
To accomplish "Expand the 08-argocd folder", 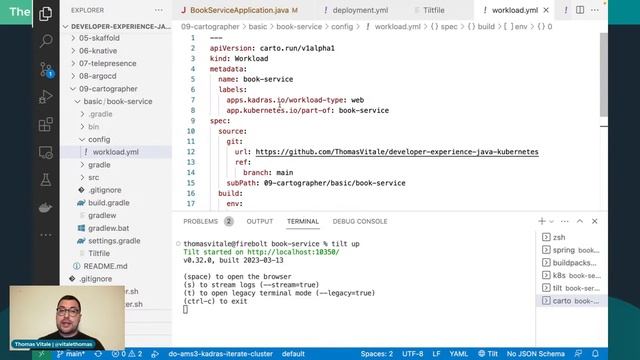I will (117, 76).
